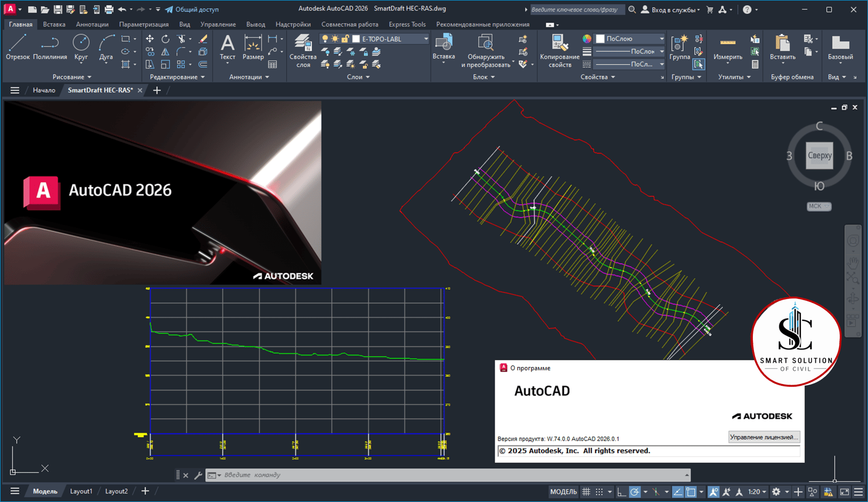Click the Текст annotation tool

click(x=227, y=46)
